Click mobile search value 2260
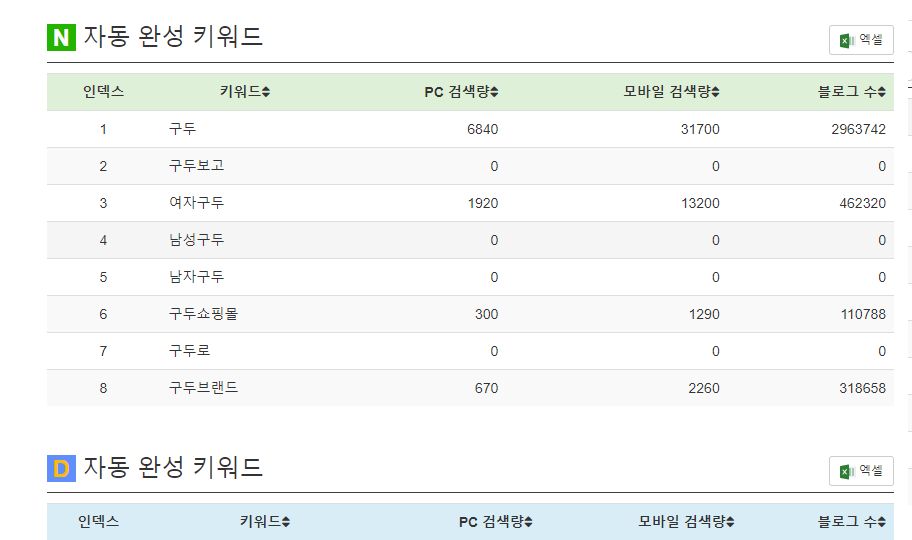 click(704, 388)
